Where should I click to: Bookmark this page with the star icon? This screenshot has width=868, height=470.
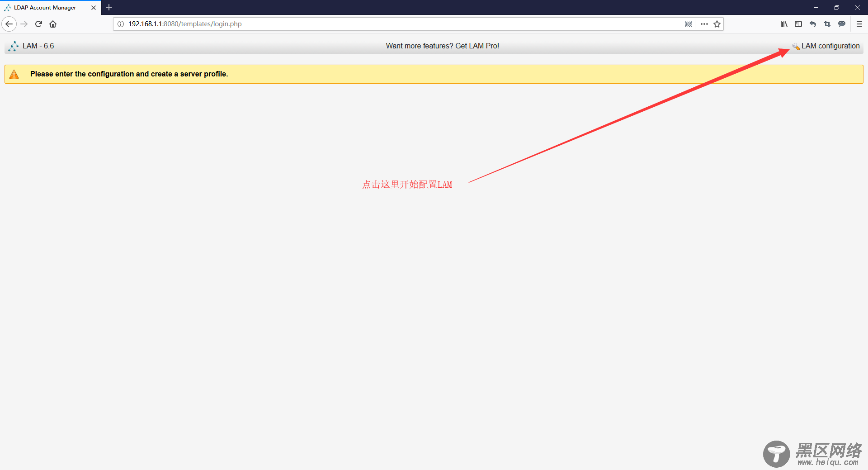click(x=717, y=24)
